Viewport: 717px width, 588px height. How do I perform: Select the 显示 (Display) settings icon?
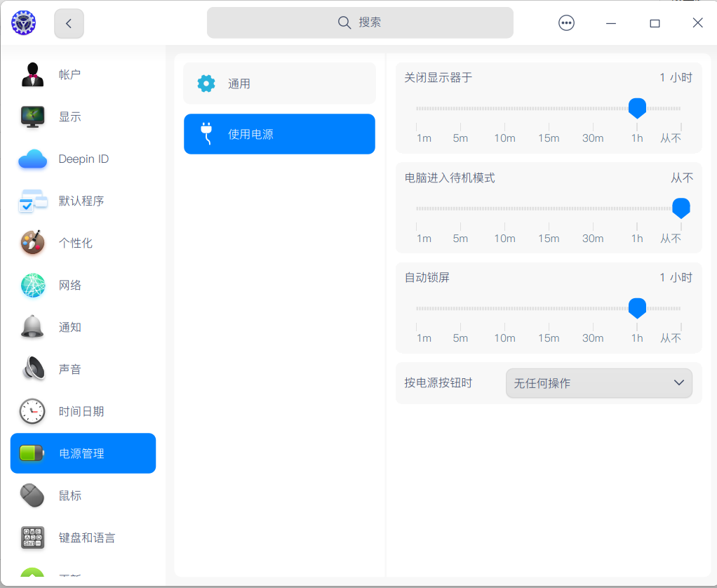coord(31,116)
